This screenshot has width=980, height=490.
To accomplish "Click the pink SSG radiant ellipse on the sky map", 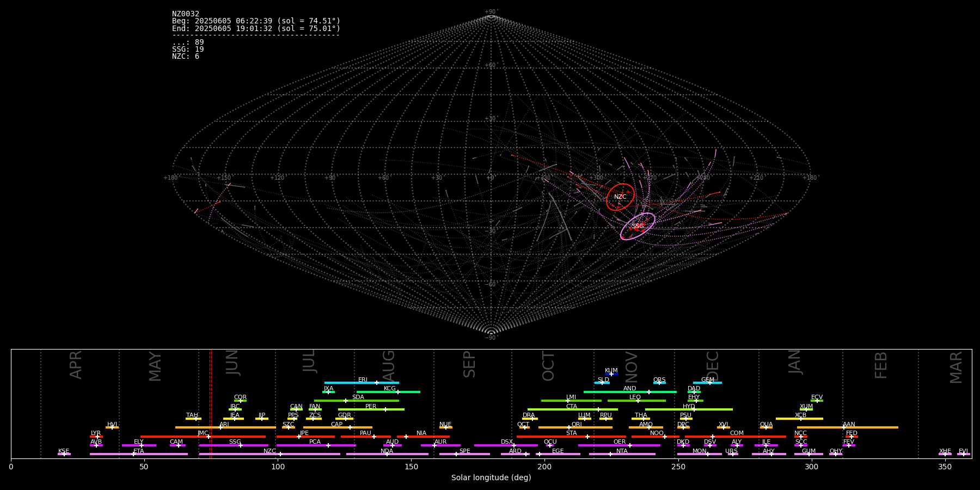I will click(x=638, y=226).
